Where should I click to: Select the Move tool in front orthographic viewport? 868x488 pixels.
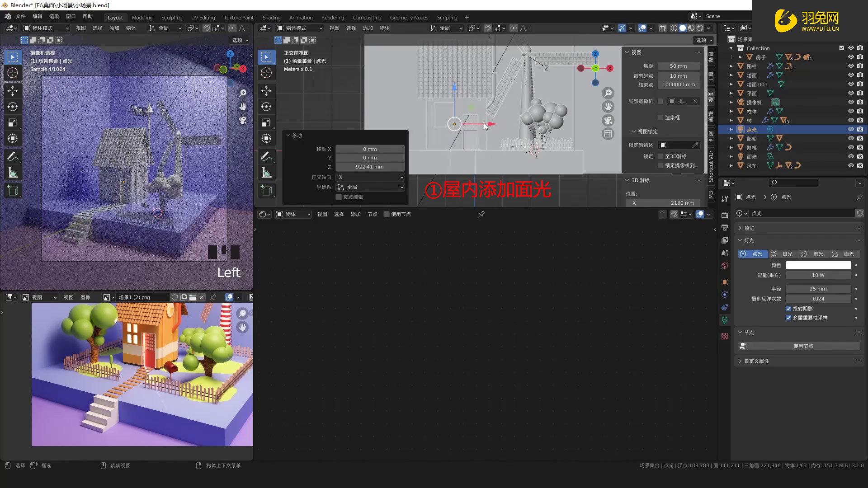(266, 91)
